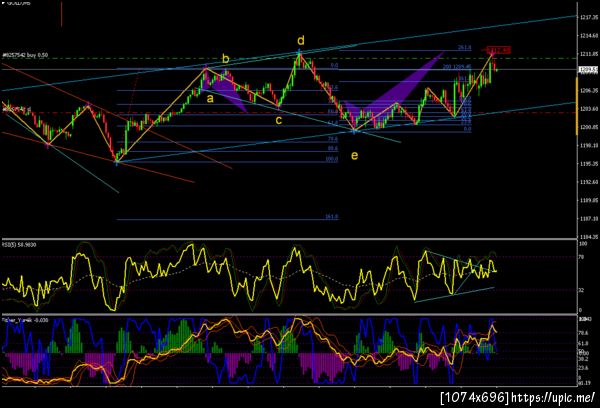Select the yellow wave label 'b'
600x408 pixels.
pyautogui.click(x=226, y=59)
